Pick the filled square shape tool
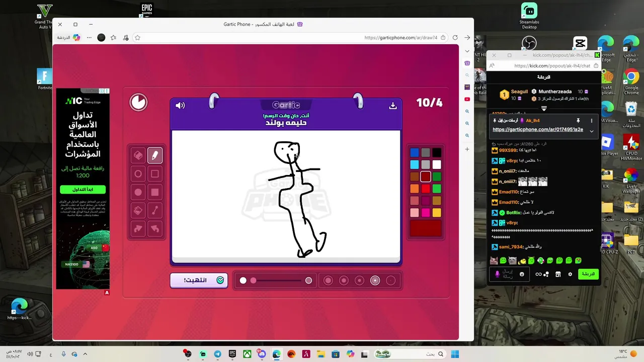 [x=155, y=192]
